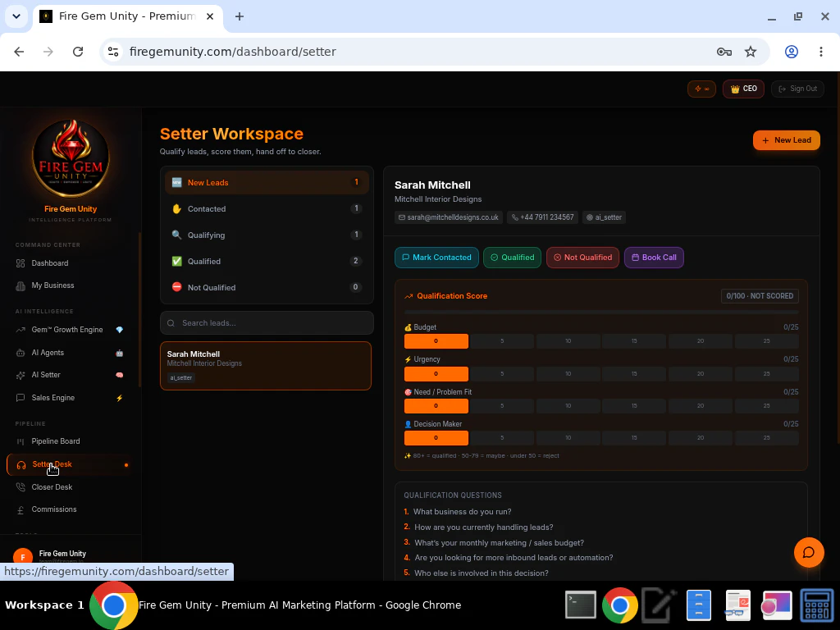Screen dimensions: 840x630
Task: Set Need / Problem Fit score to 25
Action: [x=767, y=406]
